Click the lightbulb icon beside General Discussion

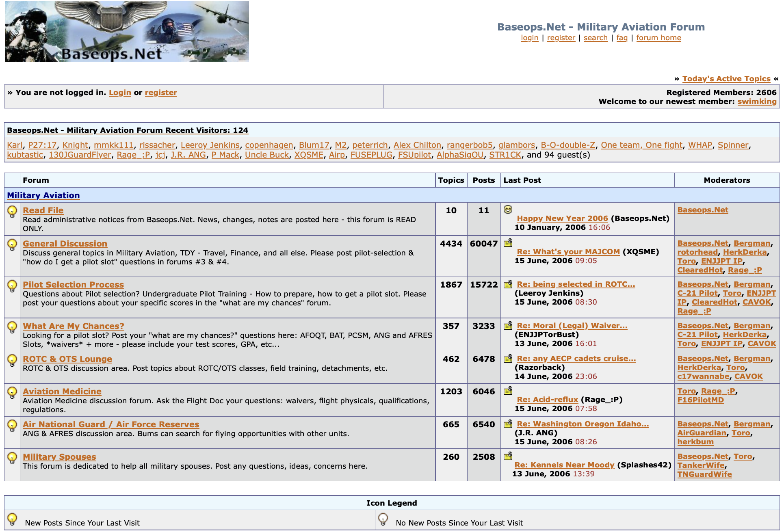[12, 244]
